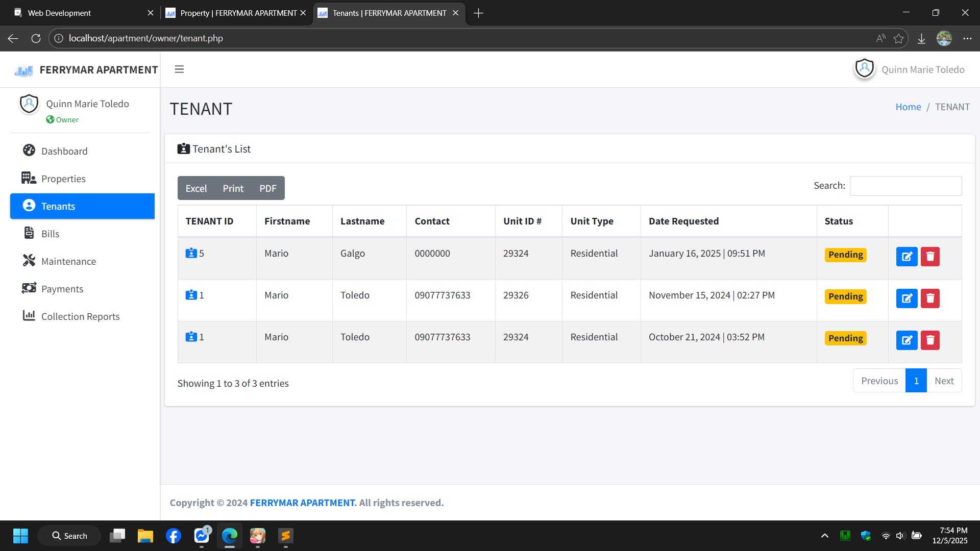Click into the tenant Search field
This screenshot has height=551, width=980.
[905, 186]
